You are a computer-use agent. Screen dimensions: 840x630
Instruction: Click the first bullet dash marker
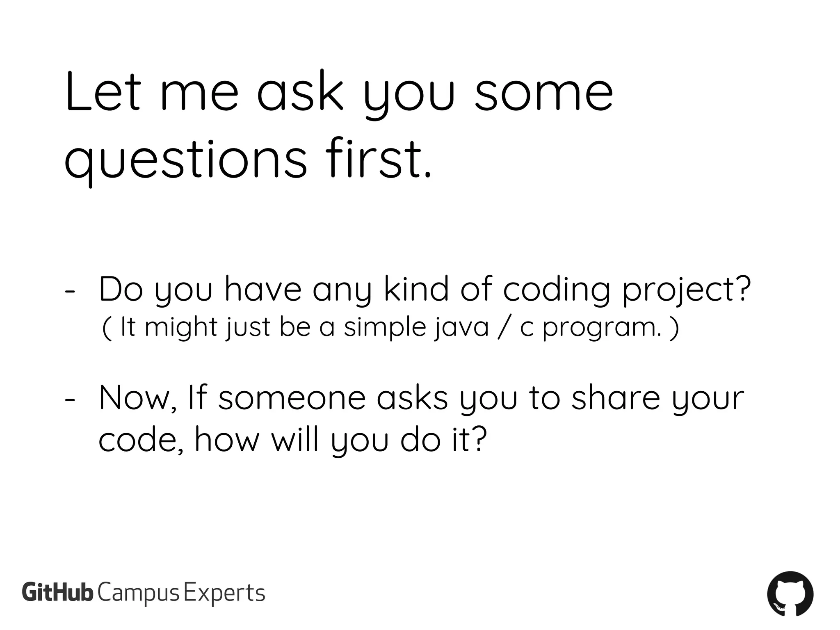(70, 290)
